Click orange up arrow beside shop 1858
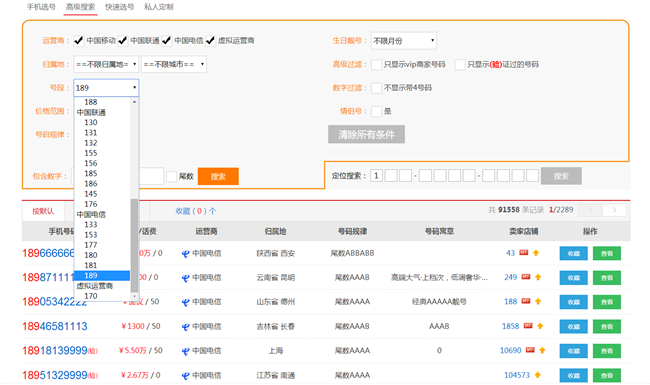This screenshot has height=385, width=650. (540, 326)
